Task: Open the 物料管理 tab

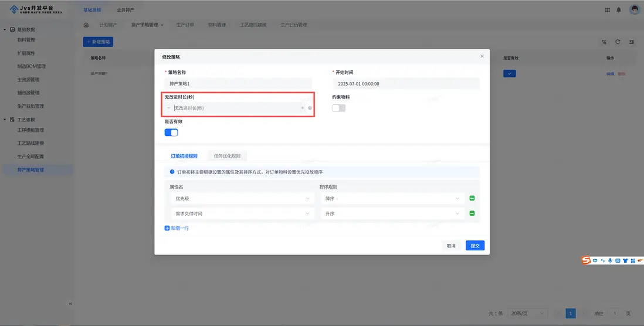Action: tap(217, 25)
